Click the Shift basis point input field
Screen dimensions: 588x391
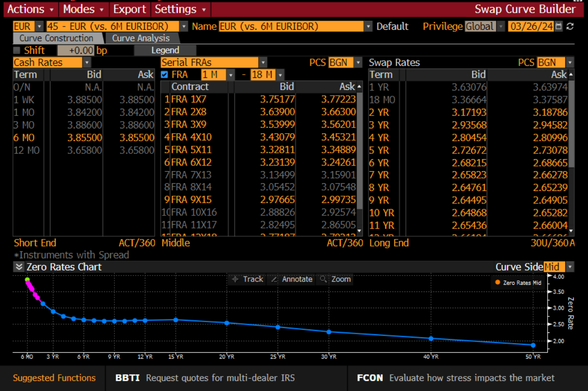75,50
